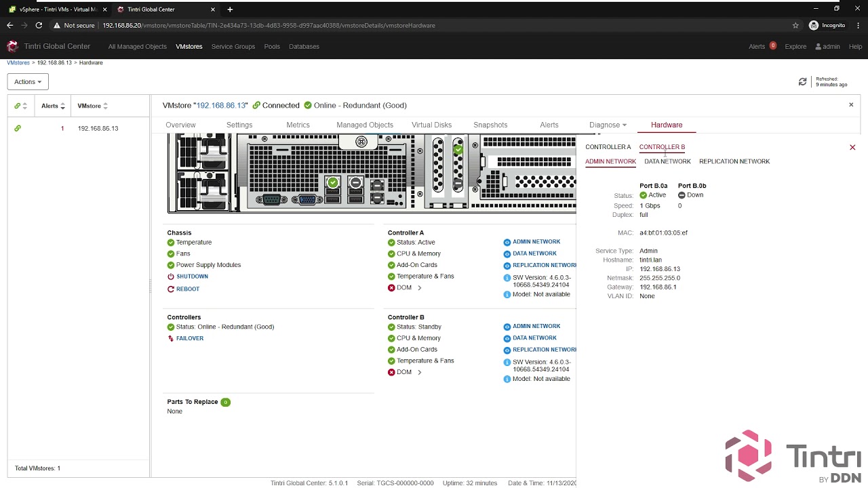Click the 192.168.86.13 link in VMstore title
The image size is (868, 488).
pos(221,105)
